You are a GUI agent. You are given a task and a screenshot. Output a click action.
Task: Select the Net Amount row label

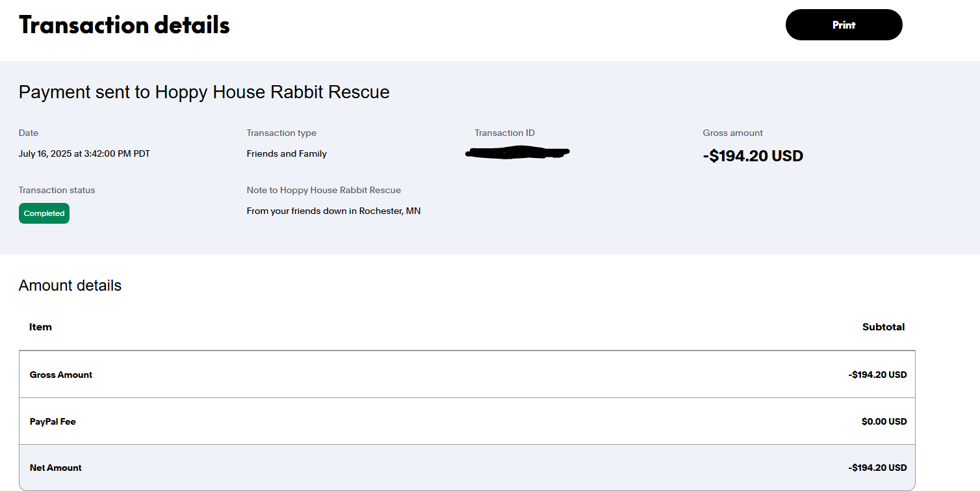[x=56, y=468]
